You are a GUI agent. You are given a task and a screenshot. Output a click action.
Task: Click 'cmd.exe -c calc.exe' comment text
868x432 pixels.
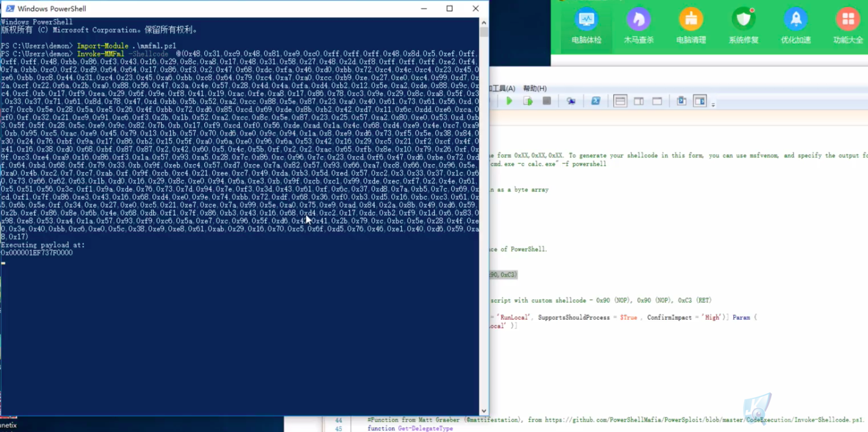click(522, 164)
